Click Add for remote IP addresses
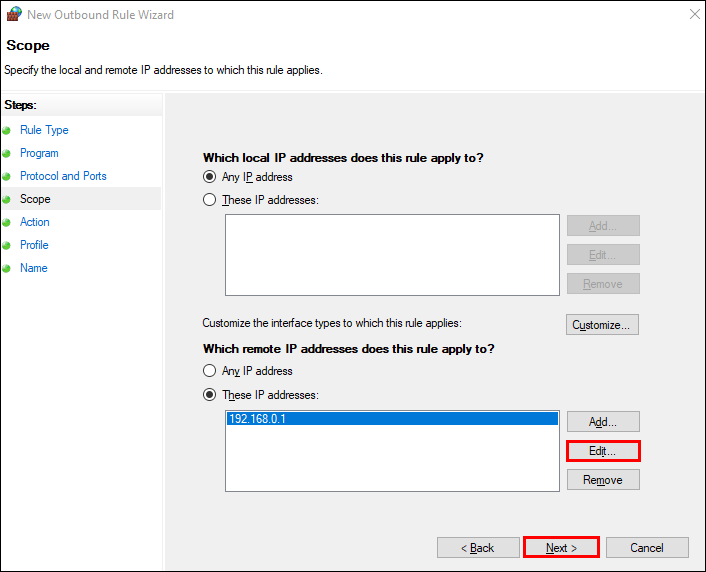 pos(602,422)
